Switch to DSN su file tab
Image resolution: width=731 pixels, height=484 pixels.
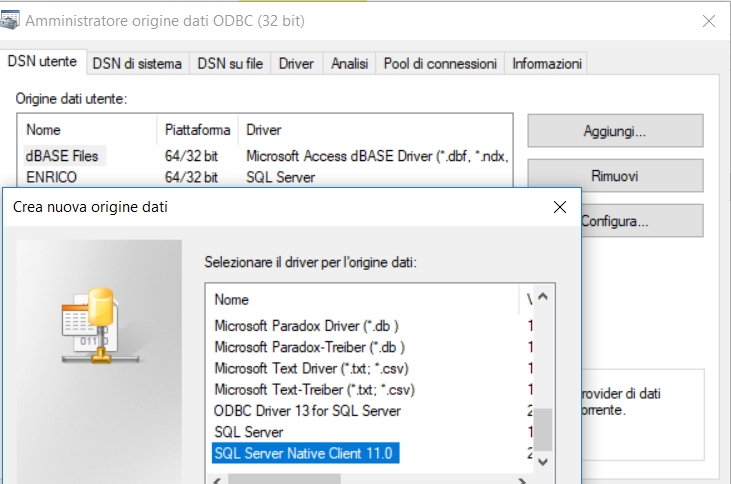pyautogui.click(x=230, y=63)
